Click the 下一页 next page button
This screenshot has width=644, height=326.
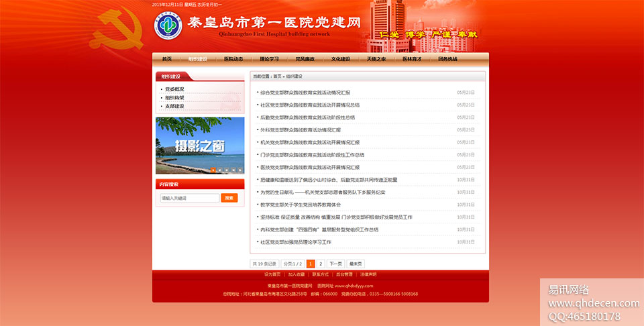pyautogui.click(x=335, y=264)
